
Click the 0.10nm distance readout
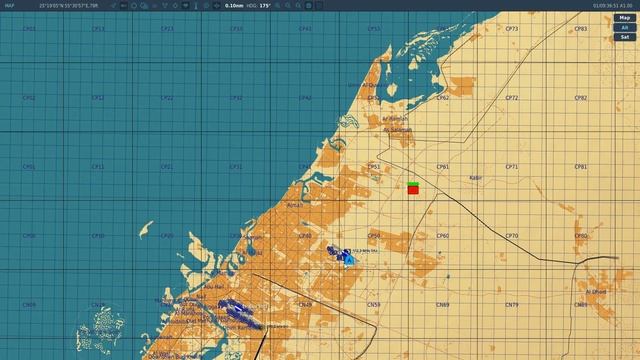pos(234,6)
